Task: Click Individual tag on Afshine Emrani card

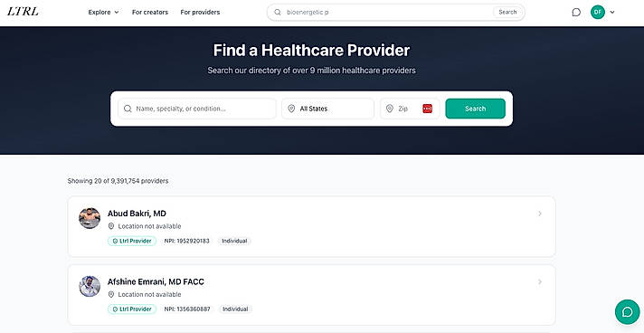Action: click(x=235, y=309)
